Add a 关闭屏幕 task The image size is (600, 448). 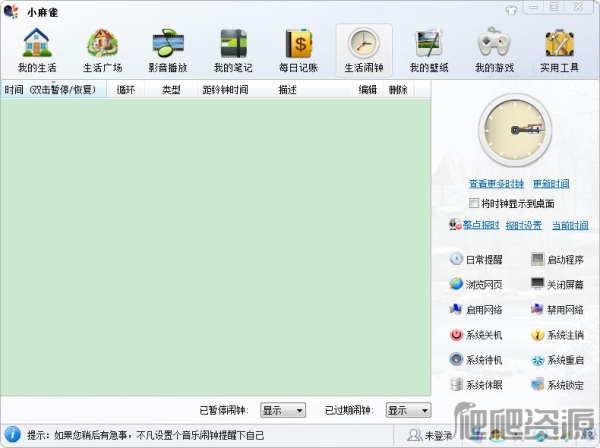coord(558,284)
